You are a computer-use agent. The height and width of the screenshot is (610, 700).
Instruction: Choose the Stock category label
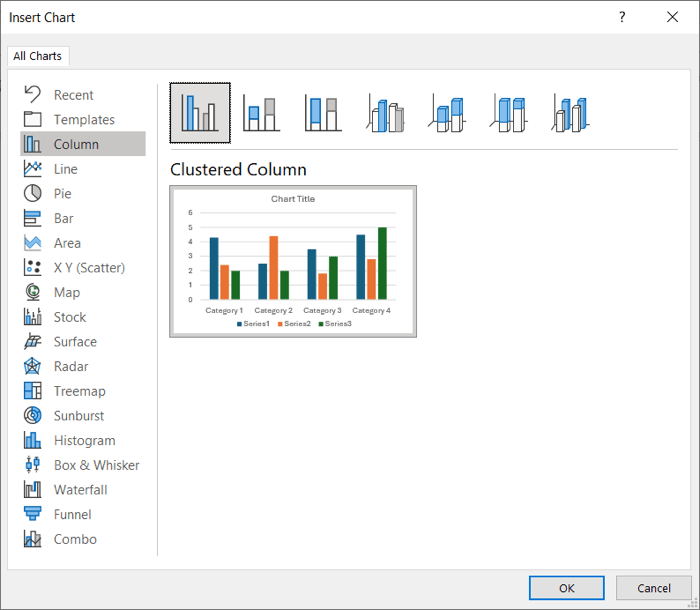[x=70, y=317]
